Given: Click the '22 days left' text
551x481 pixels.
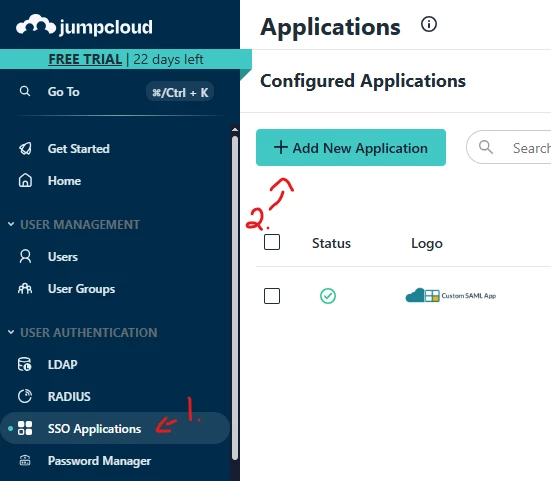Looking at the screenshot, I should 168,59.
